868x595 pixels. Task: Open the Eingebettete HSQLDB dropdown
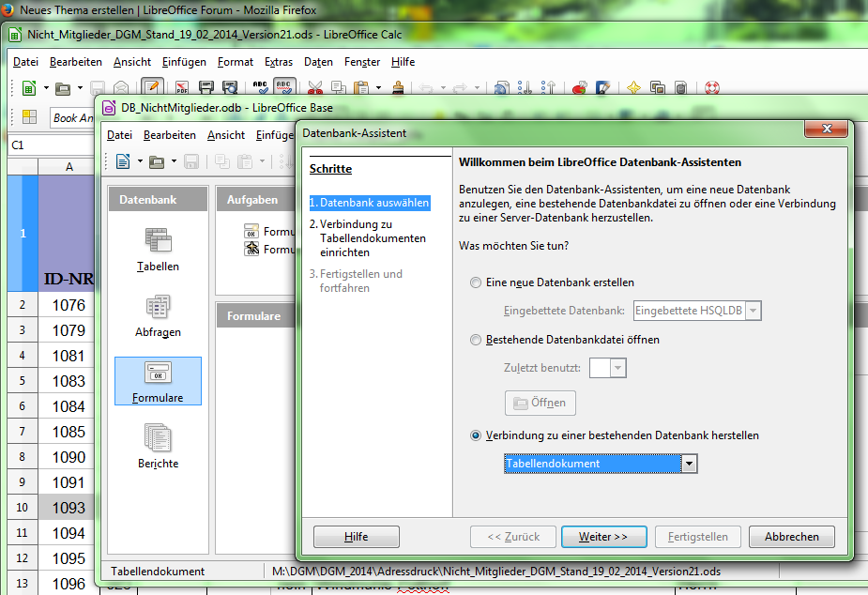pyautogui.click(x=753, y=311)
